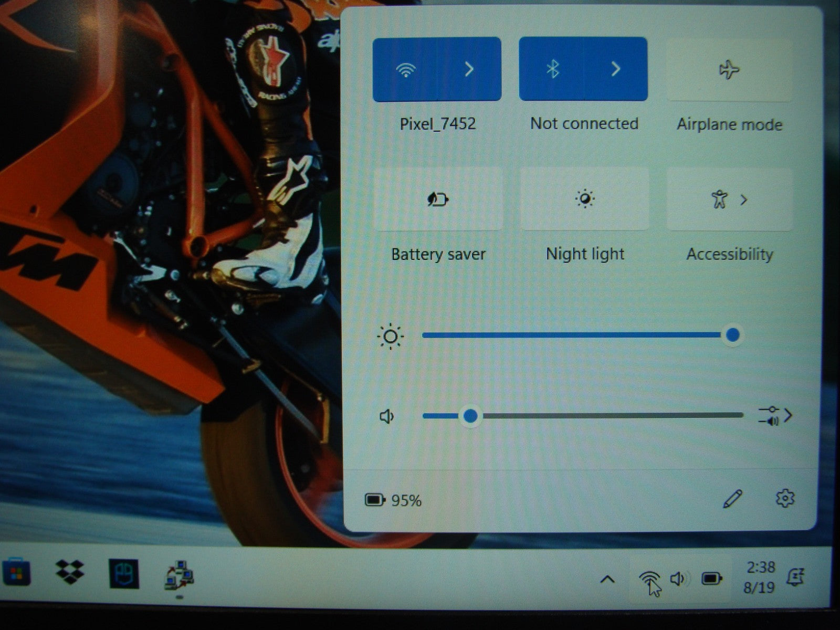Open sound output selector next to volume

click(x=776, y=416)
